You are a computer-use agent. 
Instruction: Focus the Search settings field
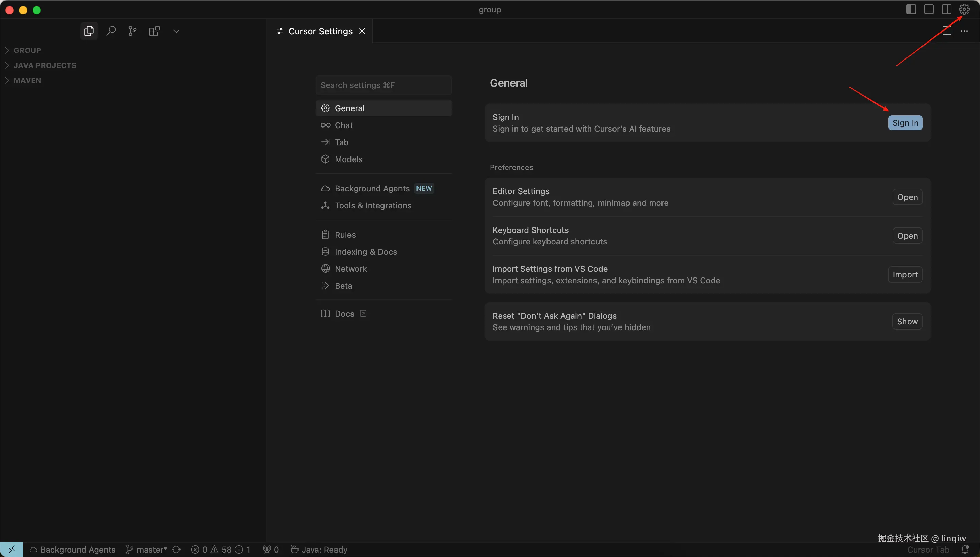pyautogui.click(x=383, y=85)
